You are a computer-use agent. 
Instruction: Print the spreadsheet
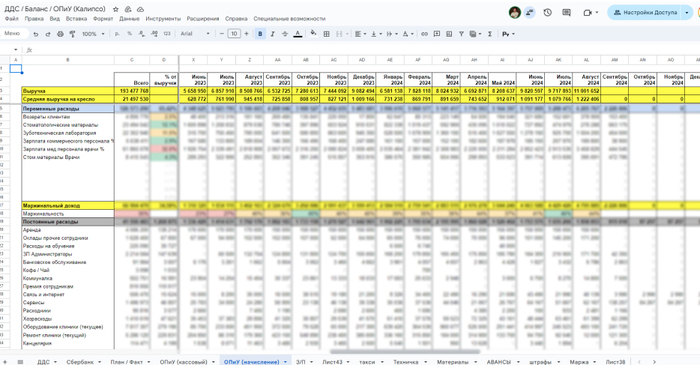click(x=60, y=34)
